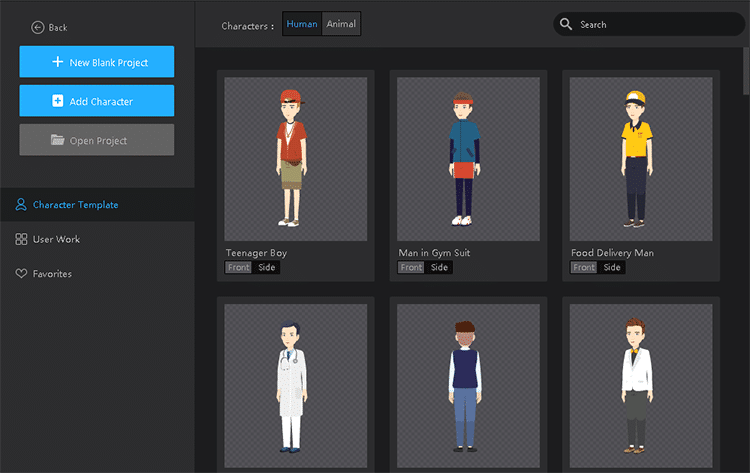The image size is (750, 473).
Task: Switch characters filter to Animal
Action: [x=341, y=24]
